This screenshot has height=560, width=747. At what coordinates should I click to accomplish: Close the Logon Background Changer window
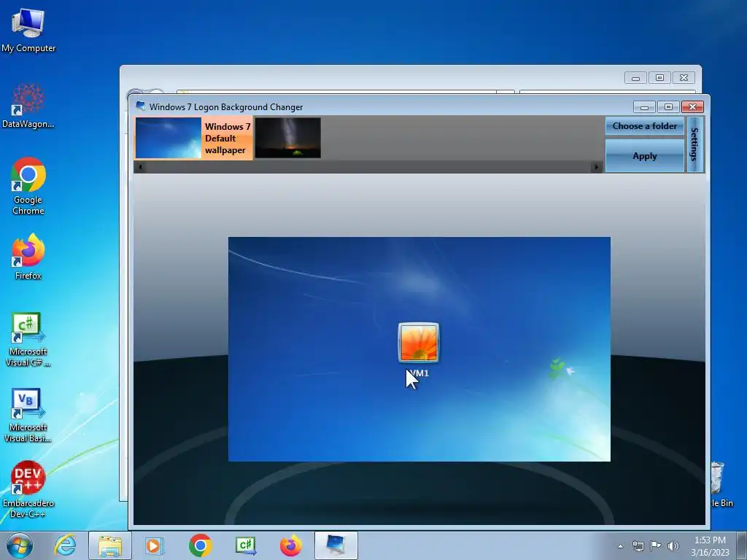(693, 107)
